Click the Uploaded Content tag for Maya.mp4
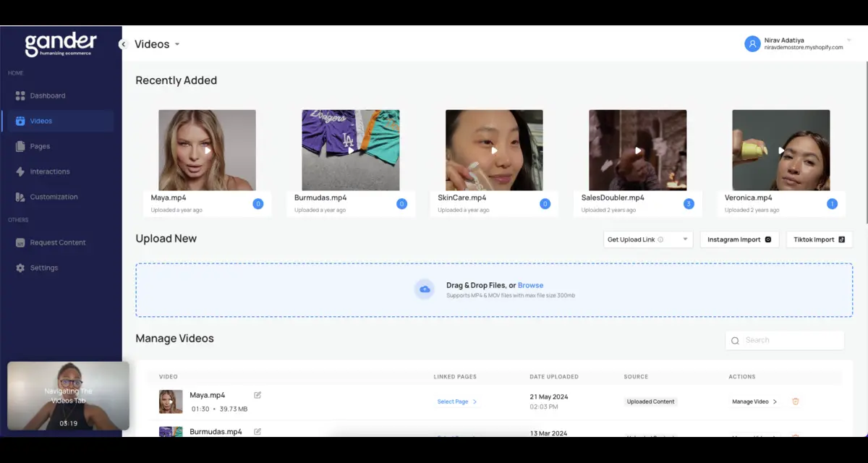Viewport: 868px width, 463px height. pos(651,402)
